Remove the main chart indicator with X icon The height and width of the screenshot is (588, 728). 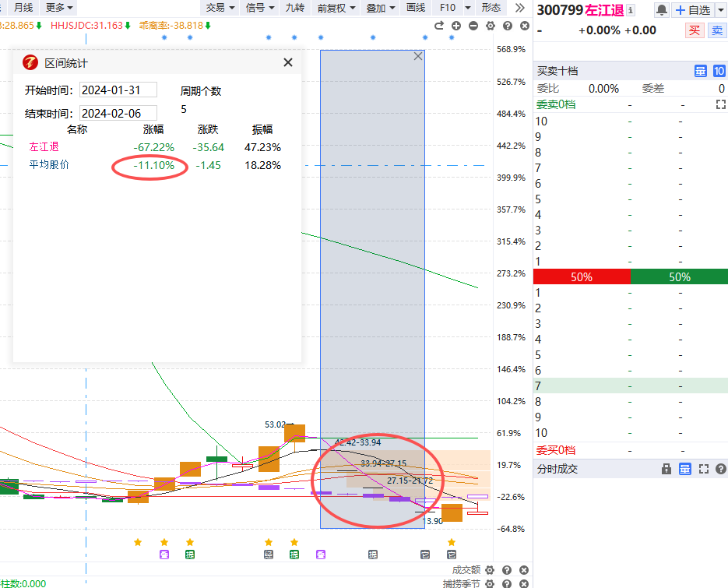pyautogui.click(x=525, y=26)
